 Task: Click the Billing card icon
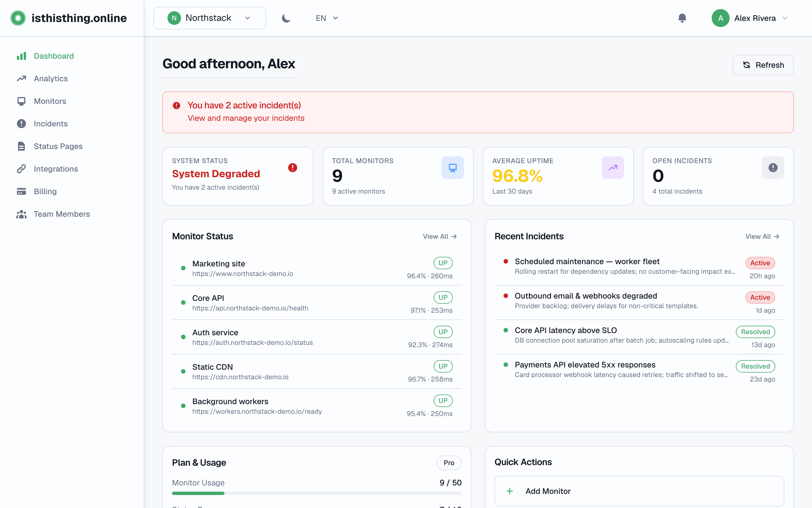tap(21, 192)
